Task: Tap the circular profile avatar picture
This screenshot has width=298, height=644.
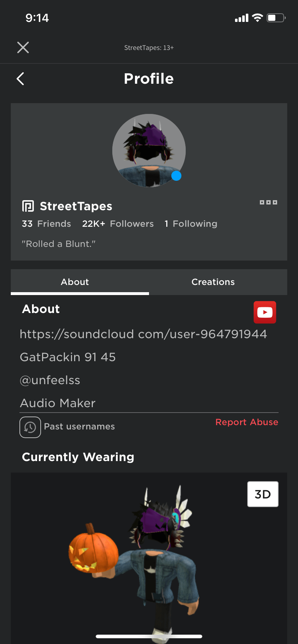Action: point(149,150)
